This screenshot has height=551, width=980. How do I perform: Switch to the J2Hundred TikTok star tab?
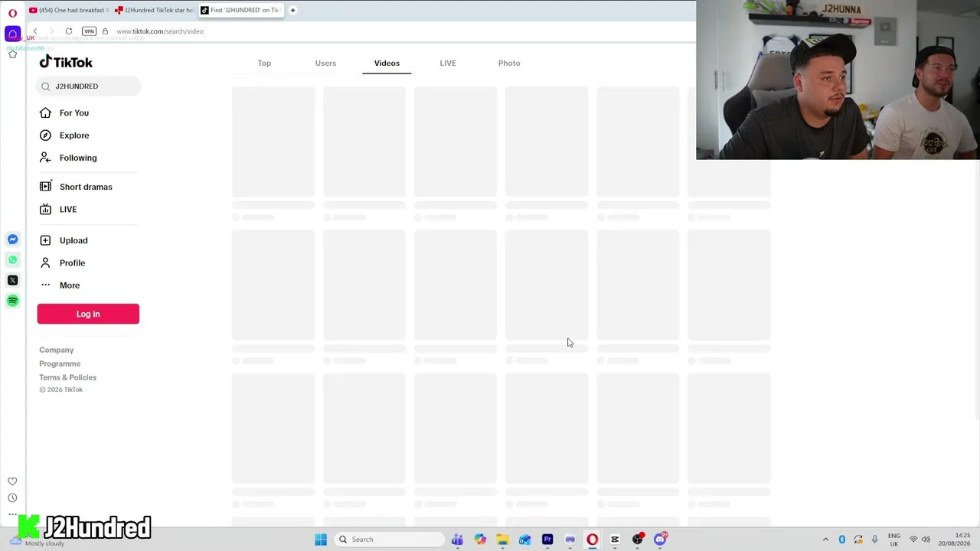click(x=155, y=10)
